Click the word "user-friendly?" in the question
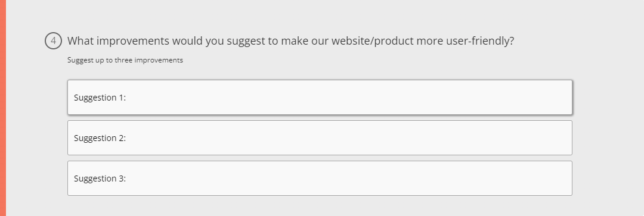 480,41
